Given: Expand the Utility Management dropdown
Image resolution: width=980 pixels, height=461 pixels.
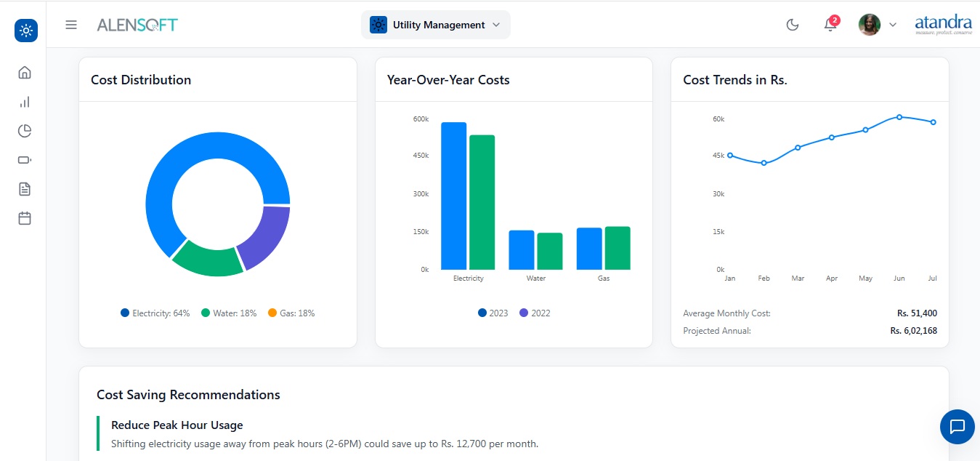Looking at the screenshot, I should click(435, 25).
